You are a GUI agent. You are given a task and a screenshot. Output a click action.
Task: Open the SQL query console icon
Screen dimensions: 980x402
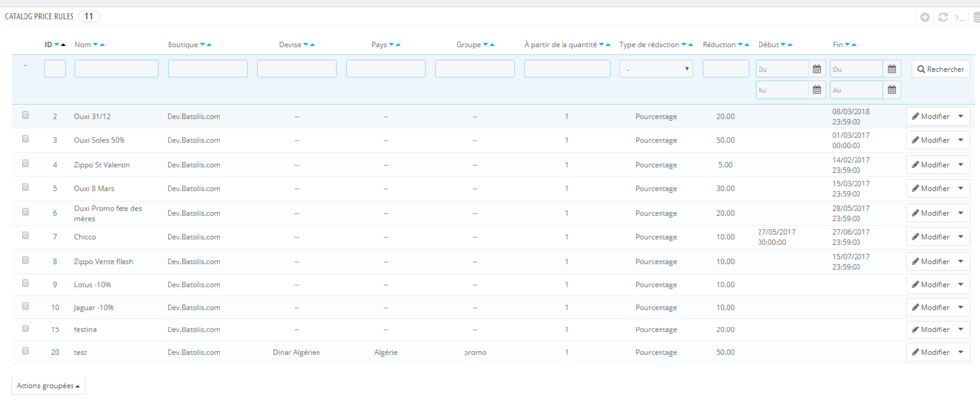click(x=960, y=17)
